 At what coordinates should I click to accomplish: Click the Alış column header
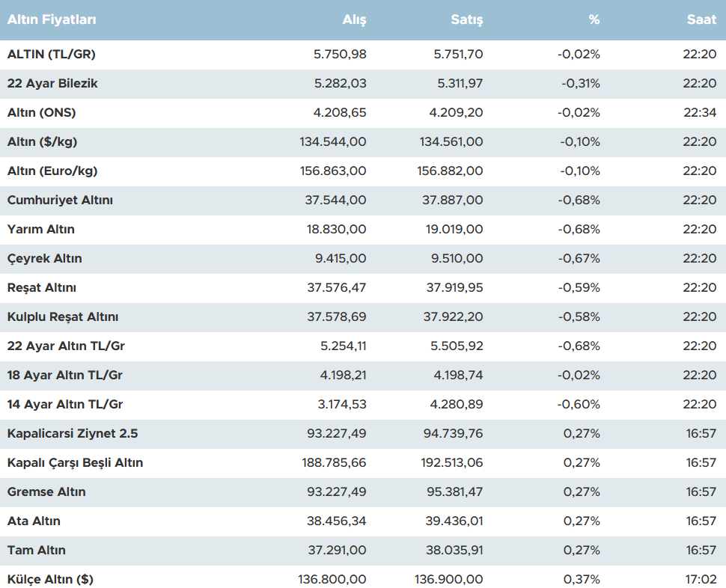(x=354, y=20)
